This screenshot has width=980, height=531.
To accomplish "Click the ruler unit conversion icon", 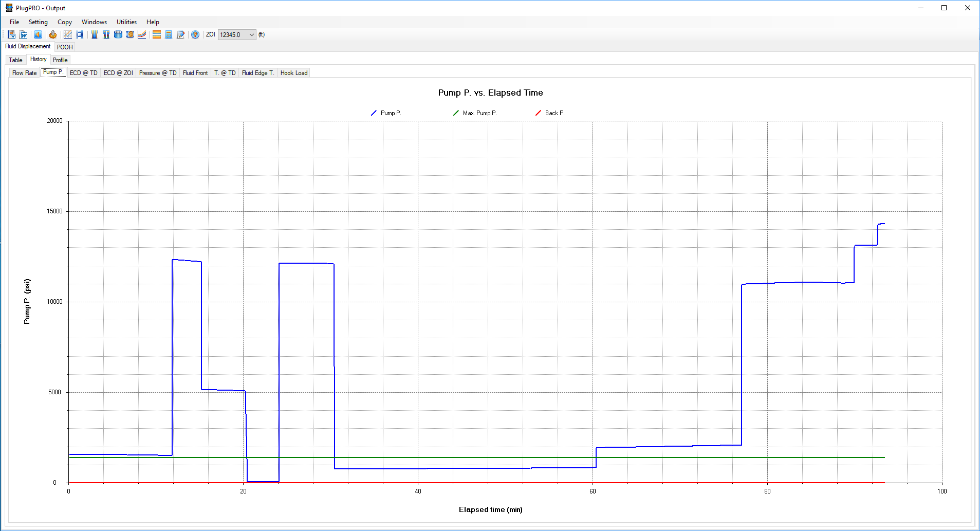I will click(x=157, y=34).
